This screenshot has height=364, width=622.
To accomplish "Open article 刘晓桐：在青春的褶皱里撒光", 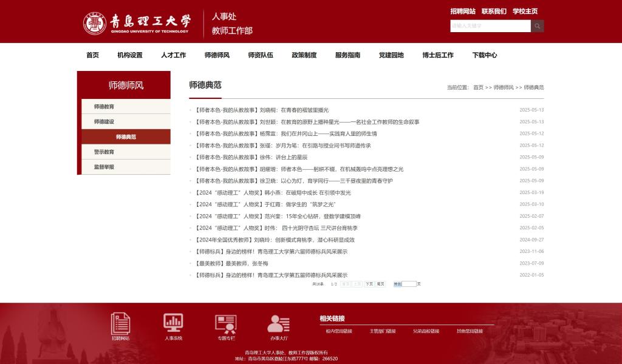I will (261, 110).
